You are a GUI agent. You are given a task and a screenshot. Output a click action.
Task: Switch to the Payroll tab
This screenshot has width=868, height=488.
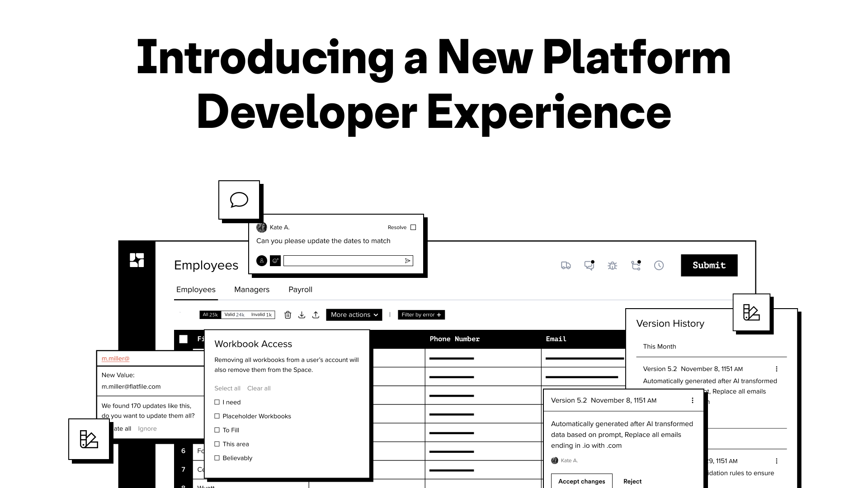point(300,290)
